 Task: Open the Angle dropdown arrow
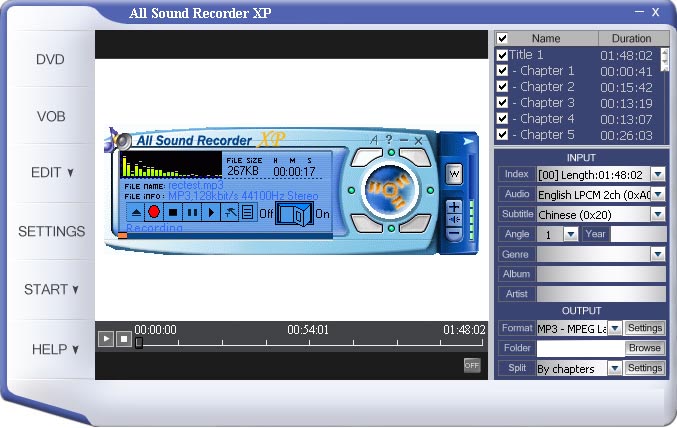[x=571, y=234]
